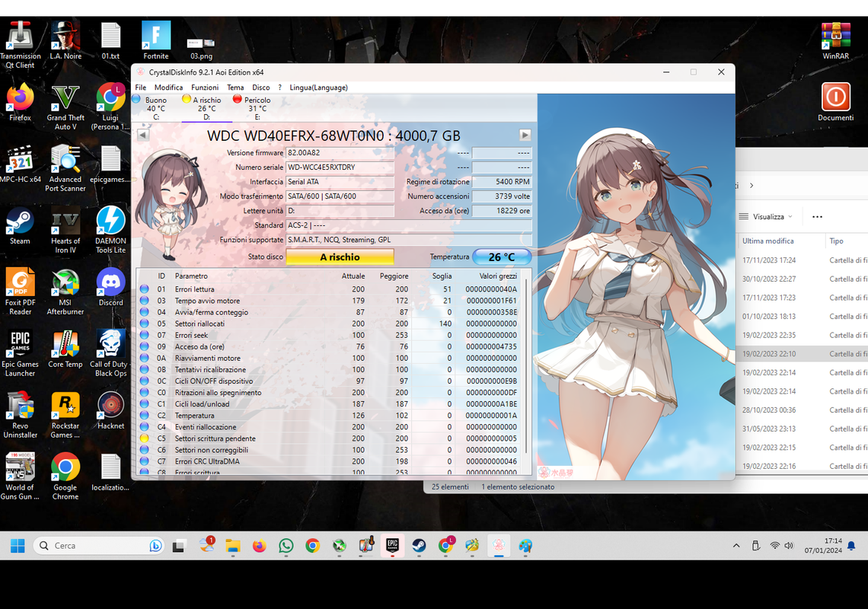Select the 01.txt file on desktop
Image resolution: width=868 pixels, height=609 pixels.
coord(110,40)
